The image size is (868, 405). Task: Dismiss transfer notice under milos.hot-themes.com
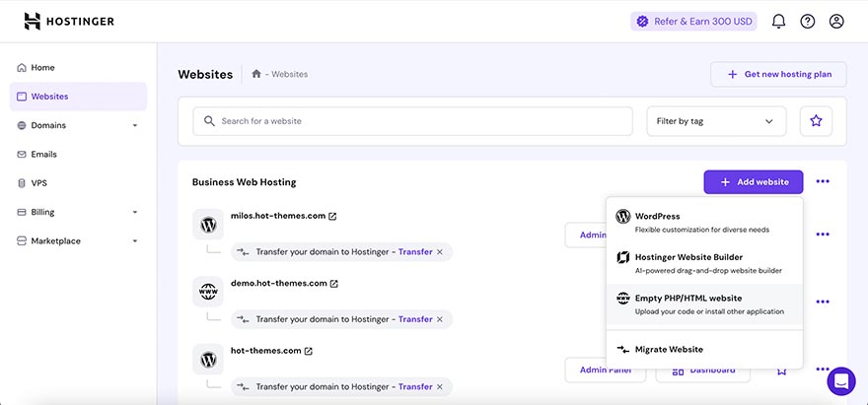pos(440,251)
